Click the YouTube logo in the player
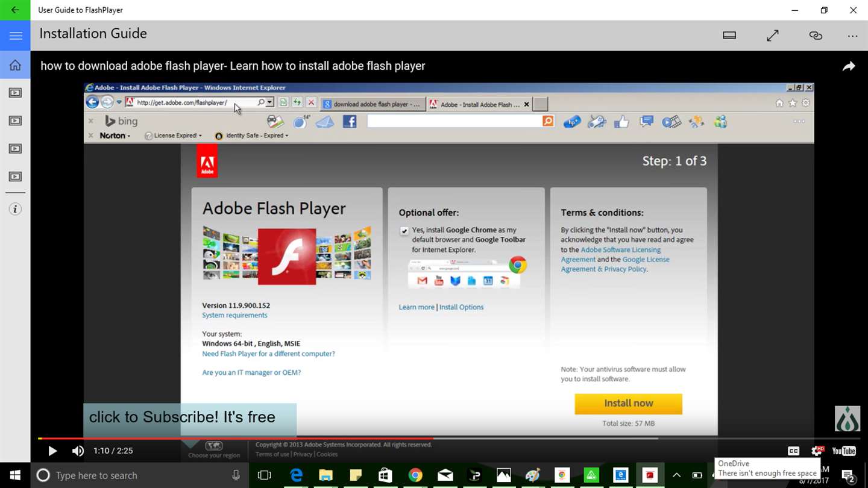Image resolution: width=868 pixels, height=488 pixels. point(844,451)
